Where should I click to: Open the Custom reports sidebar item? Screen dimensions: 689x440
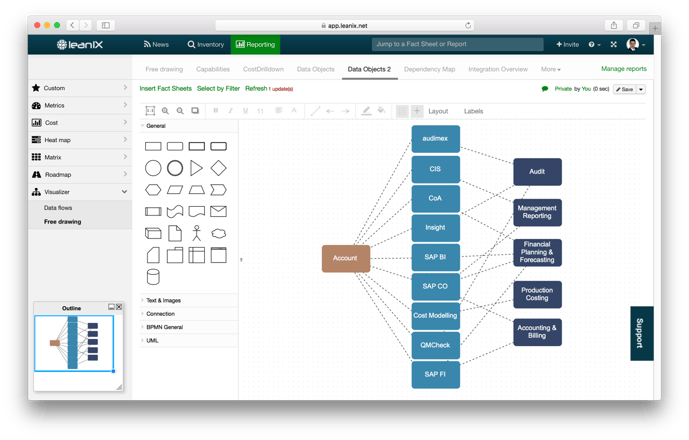(x=80, y=88)
